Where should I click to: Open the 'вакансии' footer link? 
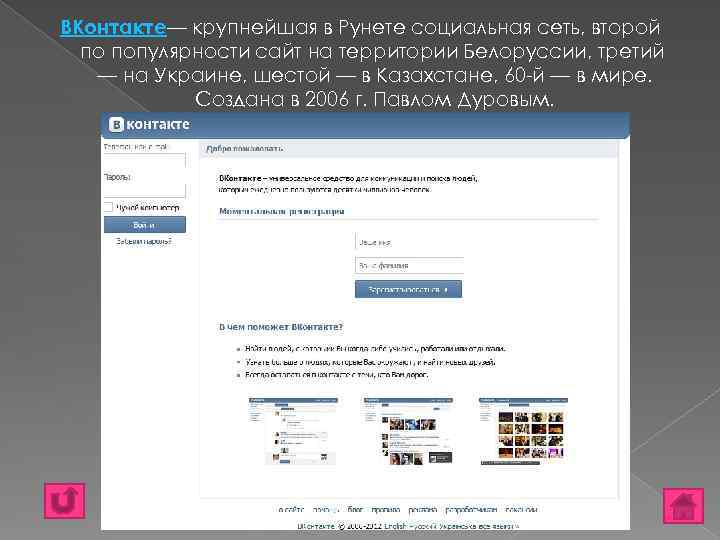[x=521, y=510]
